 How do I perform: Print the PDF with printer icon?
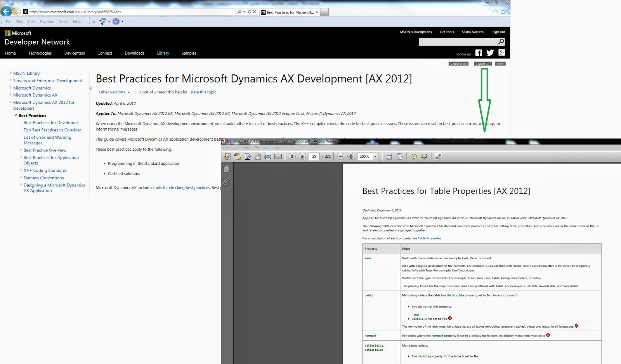coord(267,157)
